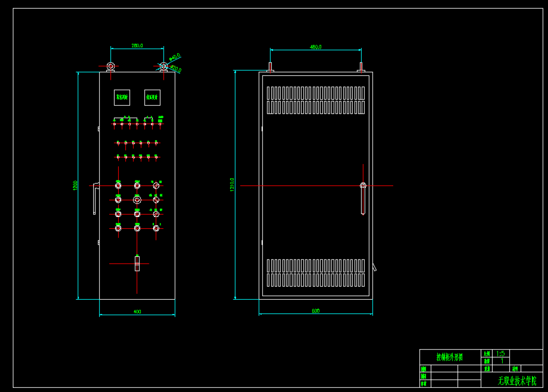Click the left square meter on front panel

pyautogui.click(x=122, y=97)
